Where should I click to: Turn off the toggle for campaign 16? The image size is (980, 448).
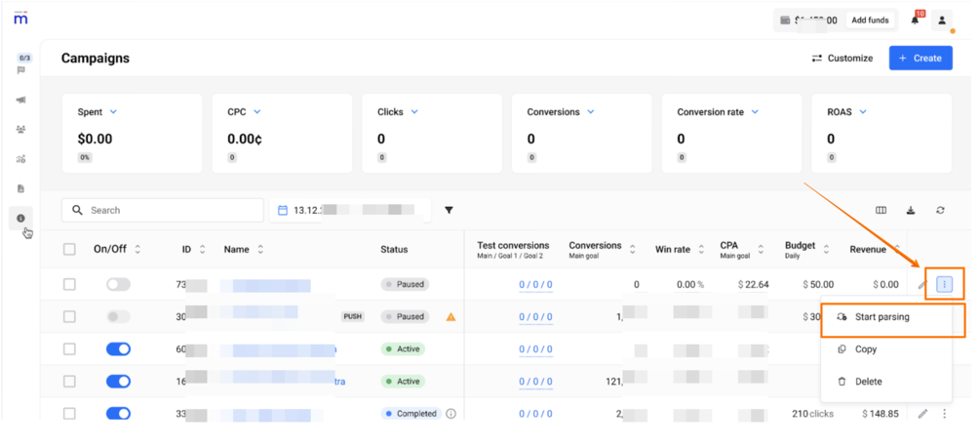click(118, 381)
